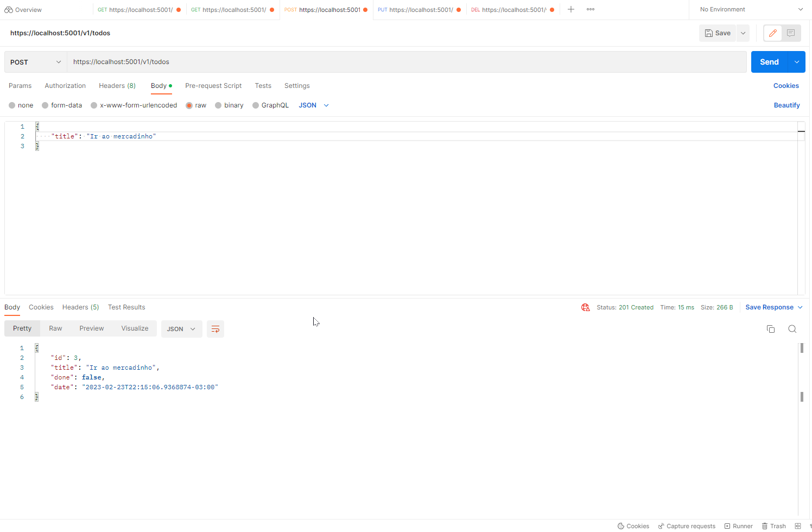Screen dimensions: 812x532
Task: Open the response JSON format dropdown
Action: (x=181, y=329)
